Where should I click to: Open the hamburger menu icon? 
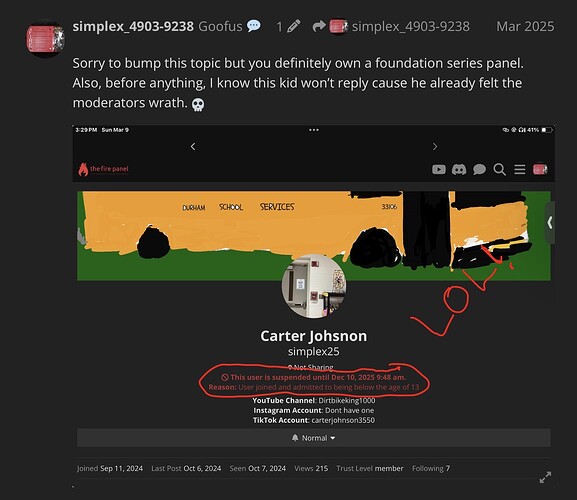point(520,170)
